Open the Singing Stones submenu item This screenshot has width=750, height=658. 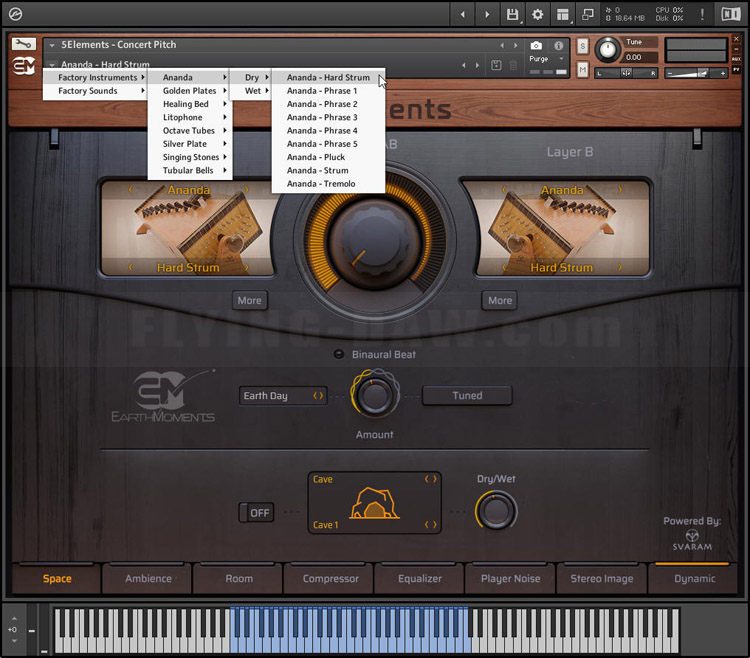190,157
